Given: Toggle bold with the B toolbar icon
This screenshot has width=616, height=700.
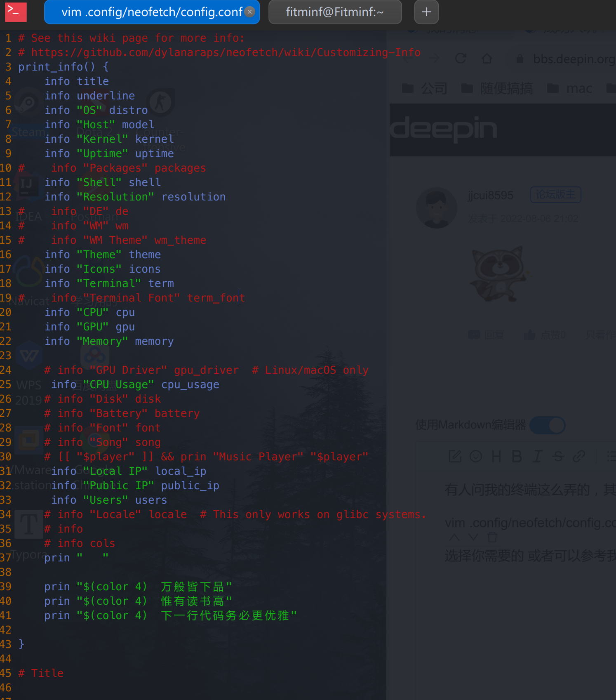Looking at the screenshot, I should (x=517, y=456).
